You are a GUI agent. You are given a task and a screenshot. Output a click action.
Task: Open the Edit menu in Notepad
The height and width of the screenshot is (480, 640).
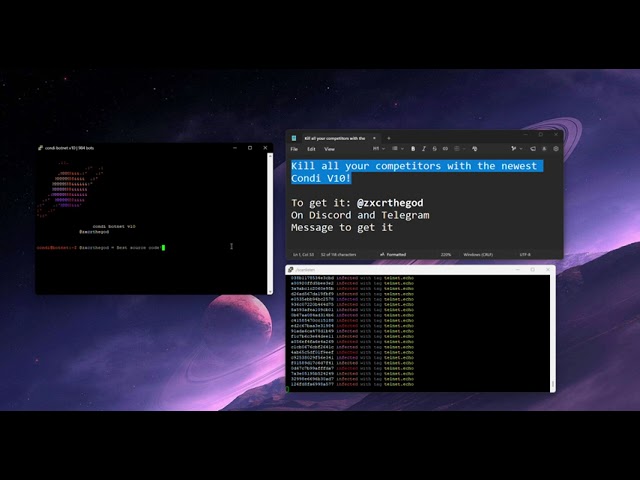[x=311, y=149]
